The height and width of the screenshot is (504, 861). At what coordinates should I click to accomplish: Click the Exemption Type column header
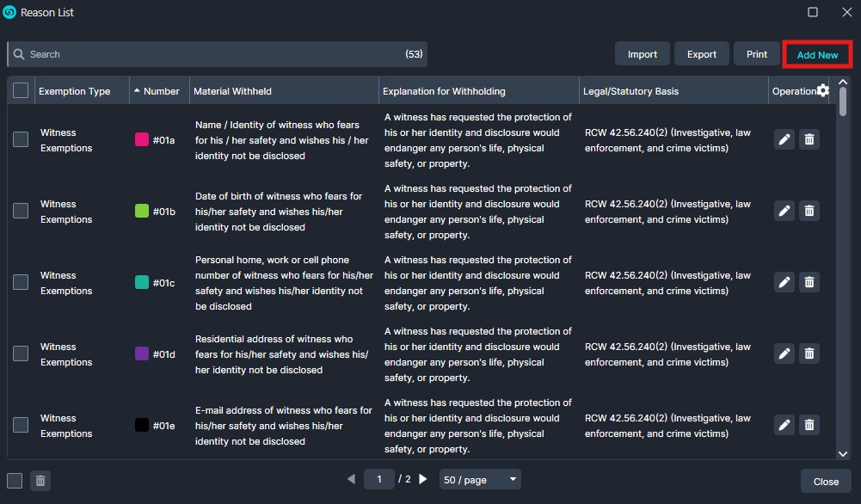point(74,91)
